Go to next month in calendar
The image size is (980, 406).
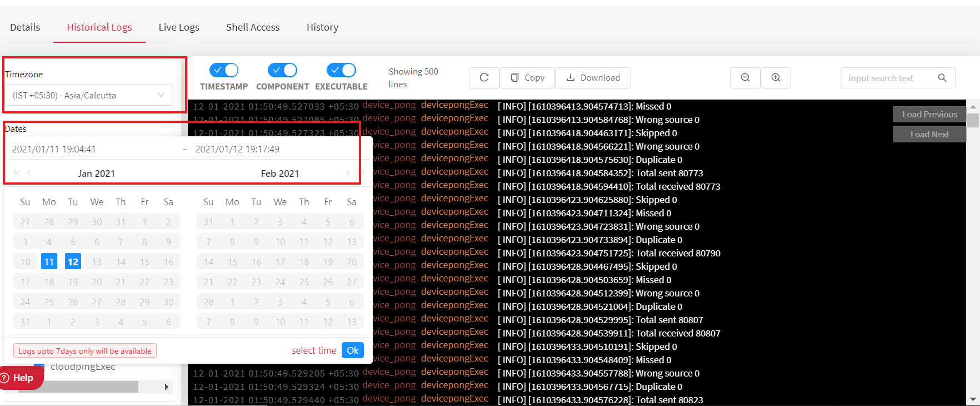(348, 173)
